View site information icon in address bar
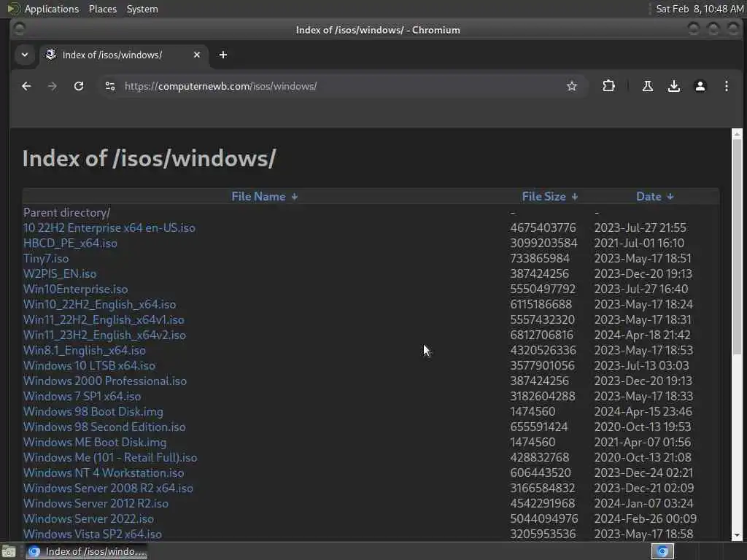Image resolution: width=747 pixels, height=560 pixels. coord(110,86)
